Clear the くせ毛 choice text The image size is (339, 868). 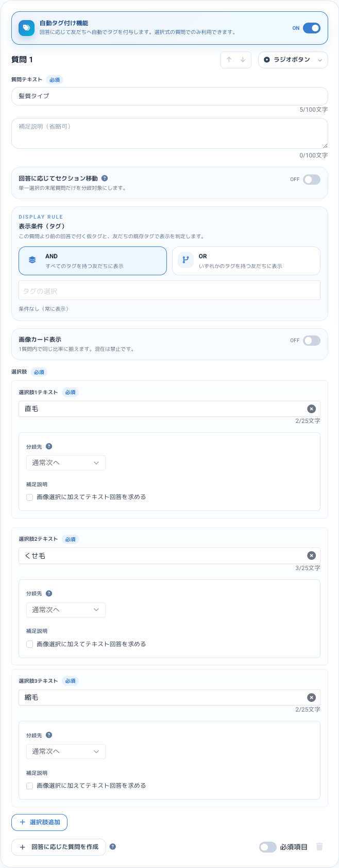pyautogui.click(x=311, y=556)
